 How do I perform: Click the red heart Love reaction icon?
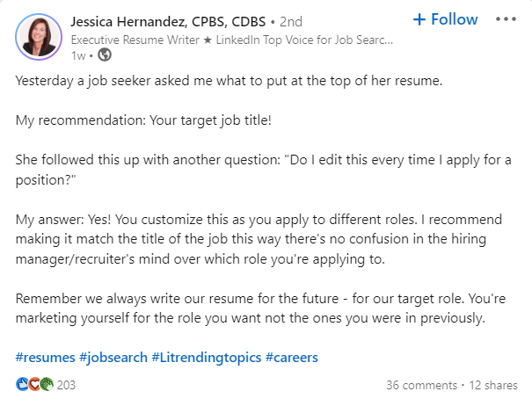pyautogui.click(x=33, y=385)
